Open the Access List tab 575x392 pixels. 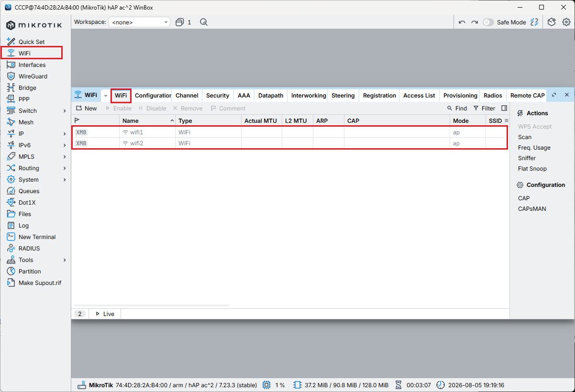(419, 96)
